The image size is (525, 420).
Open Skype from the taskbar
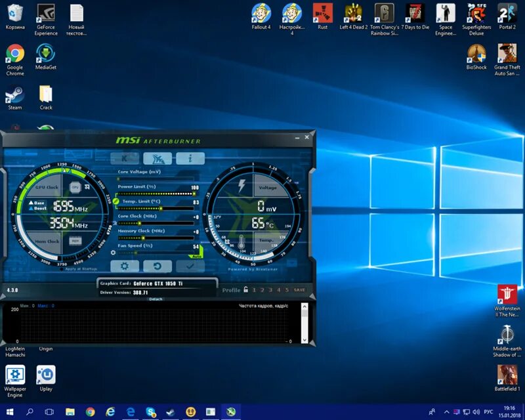tap(151, 412)
